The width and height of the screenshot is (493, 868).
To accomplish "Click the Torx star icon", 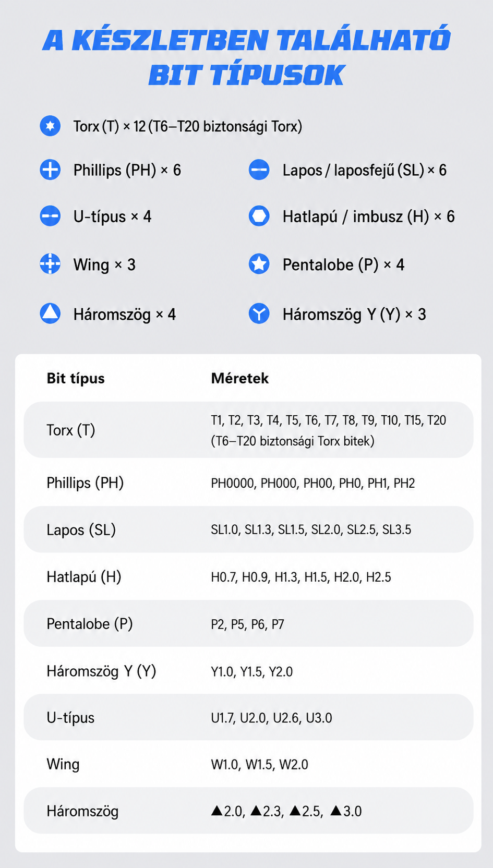I will point(50,126).
